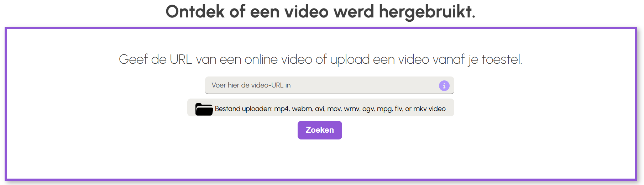Click 'mkv video' at the upload bar's end
Image resolution: width=644 pixels, height=185 pixels.
coord(429,109)
